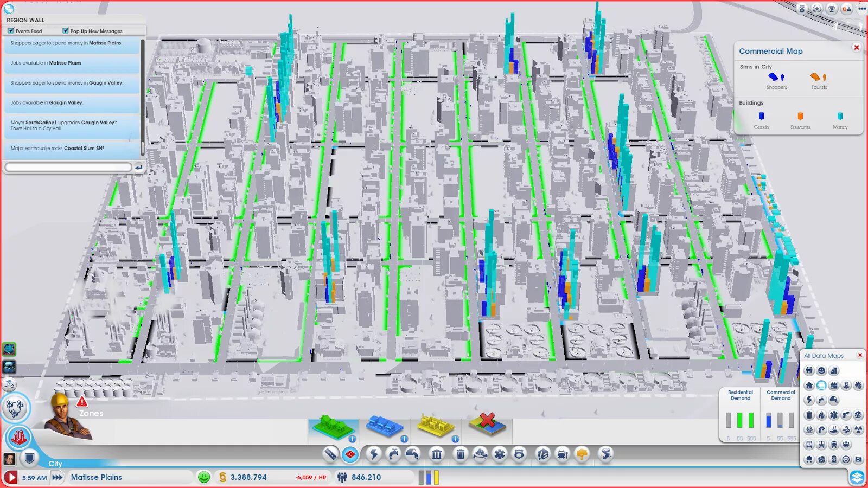Open the Health menu in bottom toolbar
Screen dimensions: 868x488
coord(500,454)
